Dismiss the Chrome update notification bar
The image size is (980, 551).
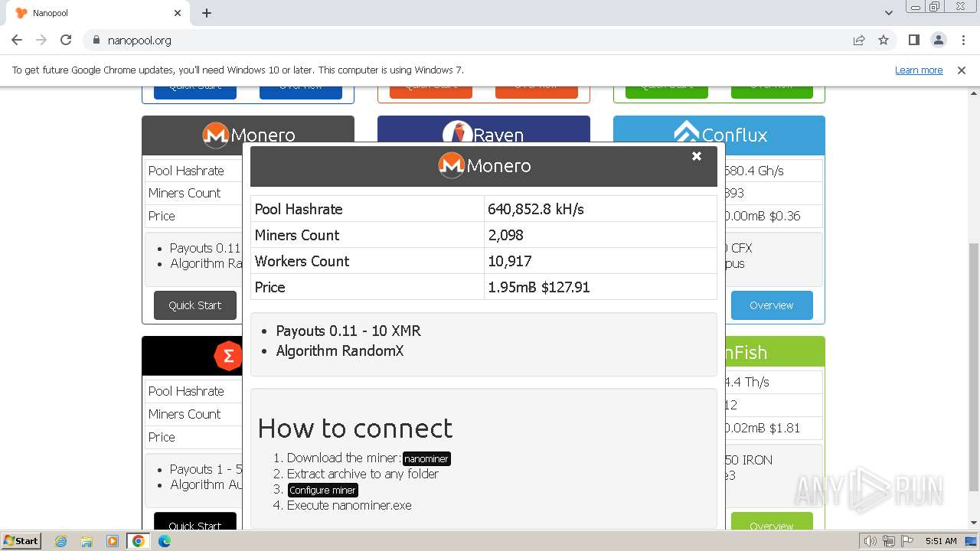[962, 70]
